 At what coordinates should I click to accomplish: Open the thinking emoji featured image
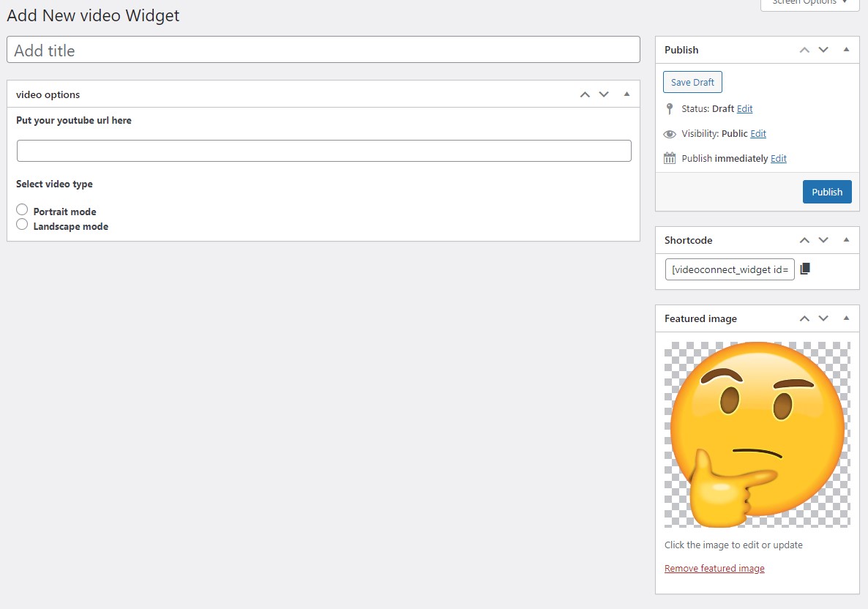point(757,434)
